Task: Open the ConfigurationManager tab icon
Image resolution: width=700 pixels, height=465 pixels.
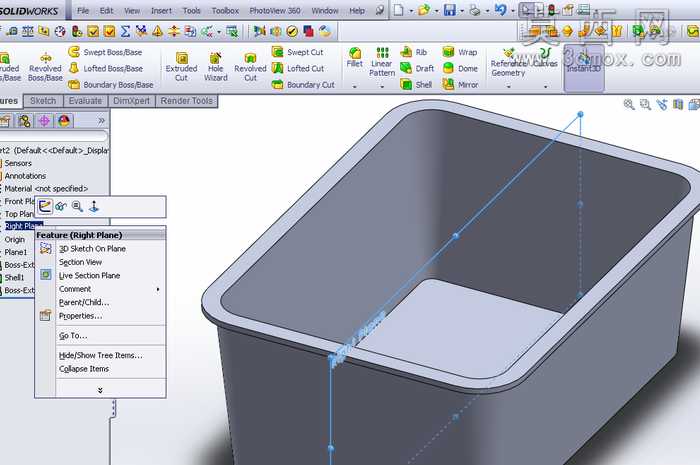Action: 25,120
